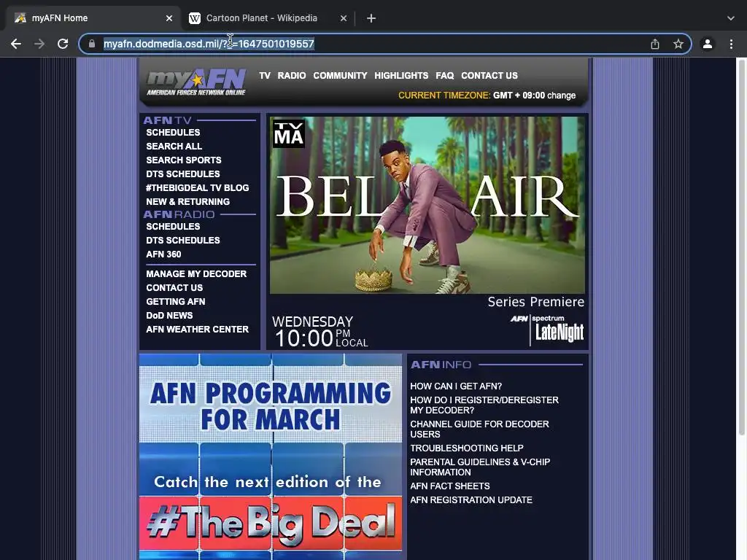Open AFN TV Schedules link

tap(173, 133)
